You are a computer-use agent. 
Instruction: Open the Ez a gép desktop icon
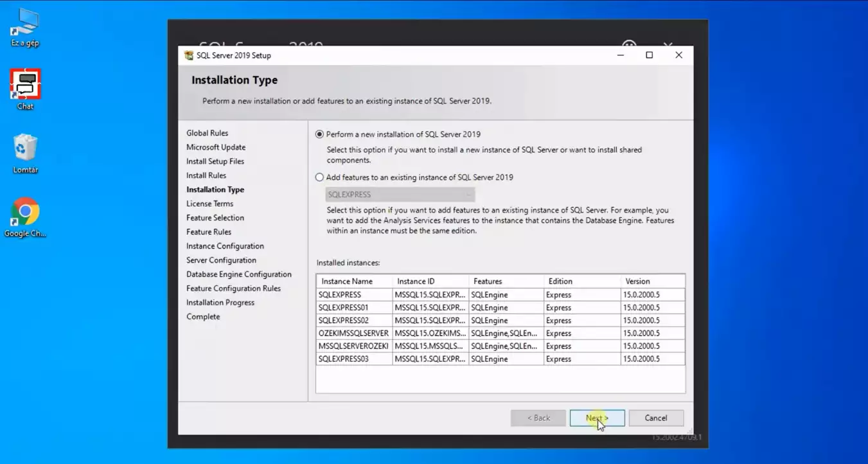(x=25, y=29)
